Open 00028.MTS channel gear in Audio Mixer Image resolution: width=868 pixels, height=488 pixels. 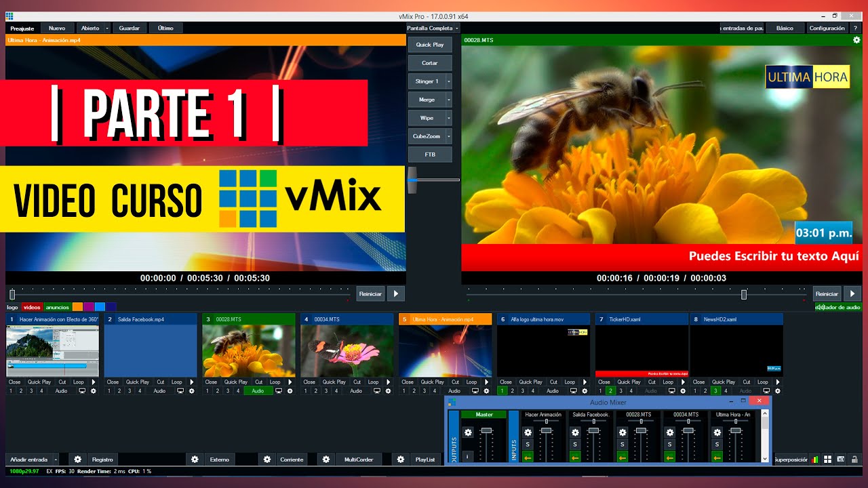623,432
